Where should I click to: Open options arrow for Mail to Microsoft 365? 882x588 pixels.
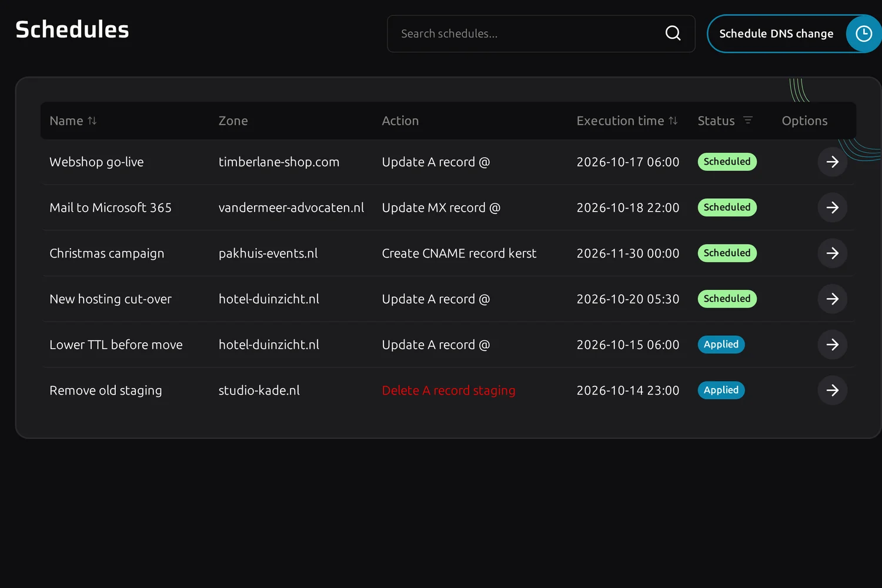(832, 208)
